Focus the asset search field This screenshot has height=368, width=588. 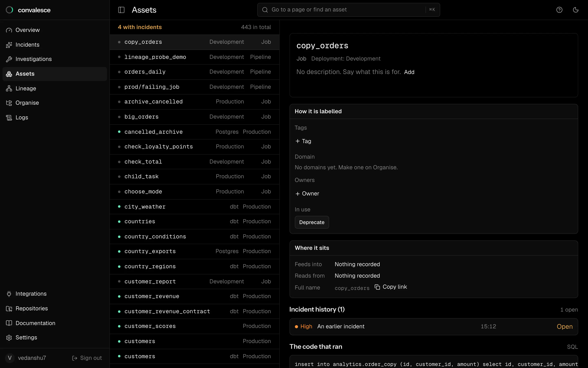pos(349,10)
